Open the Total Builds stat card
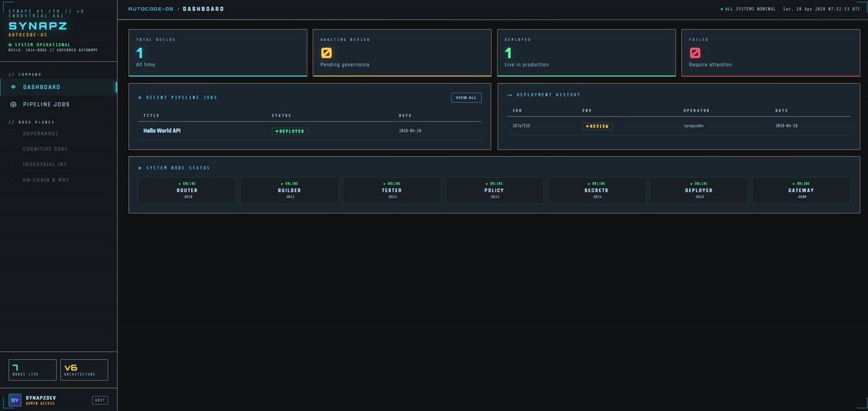 pyautogui.click(x=218, y=52)
